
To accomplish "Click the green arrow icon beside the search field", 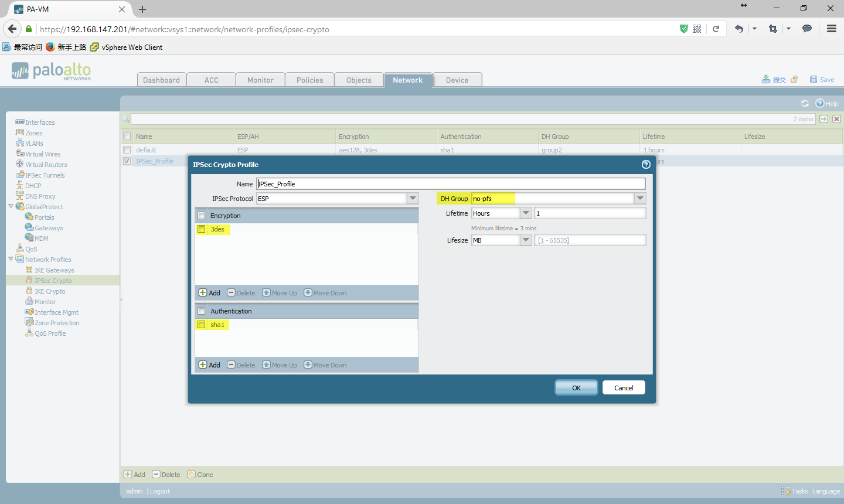I will 823,119.
